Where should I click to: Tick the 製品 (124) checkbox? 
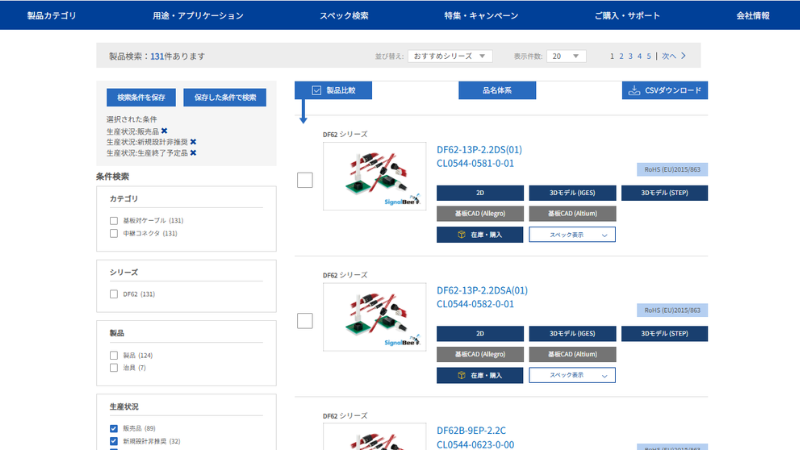tap(114, 356)
